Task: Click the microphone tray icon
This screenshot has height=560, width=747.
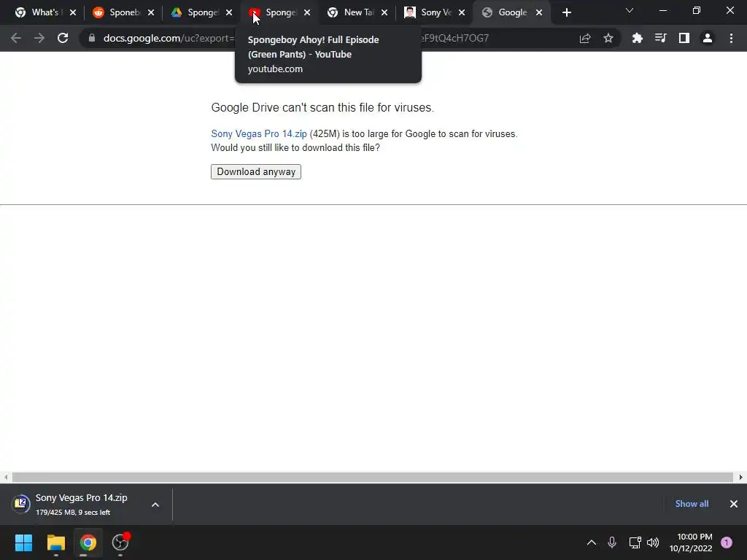Action: pos(612,542)
